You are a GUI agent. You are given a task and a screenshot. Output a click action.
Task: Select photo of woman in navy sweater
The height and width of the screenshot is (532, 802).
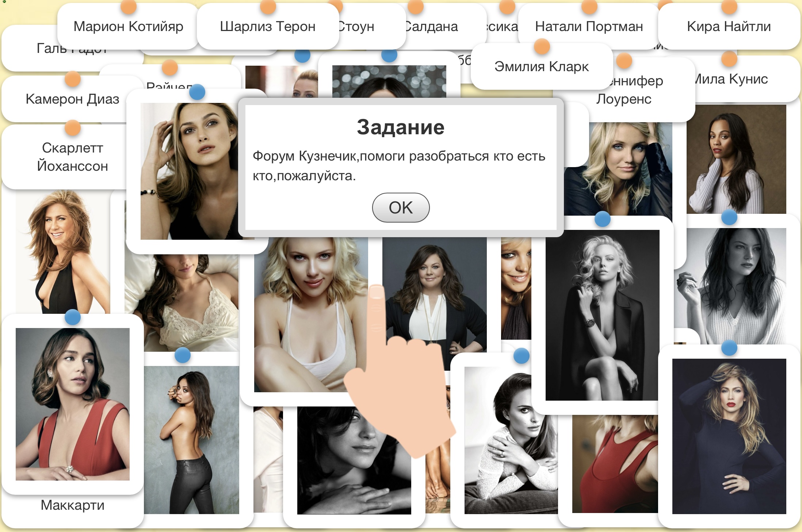pyautogui.click(x=729, y=436)
